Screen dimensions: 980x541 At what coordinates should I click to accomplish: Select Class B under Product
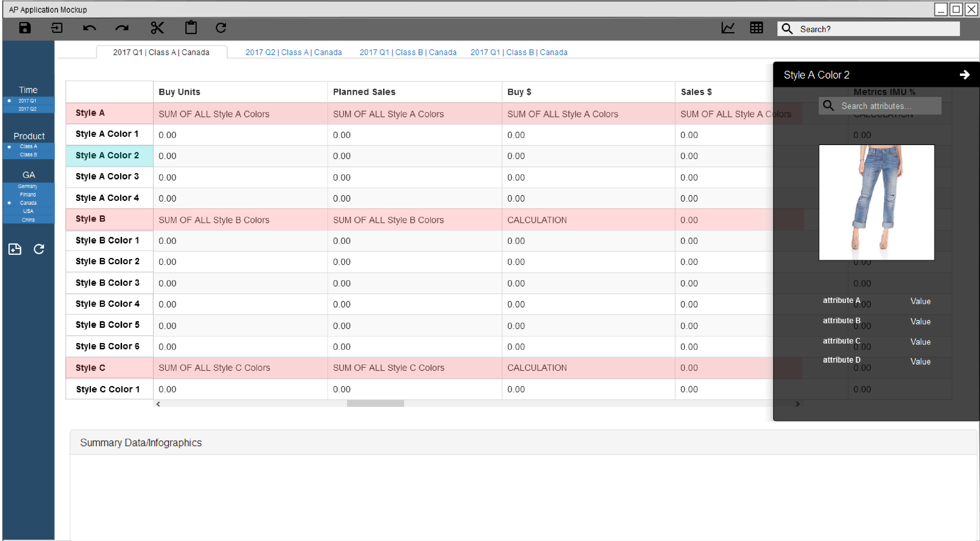[x=29, y=155]
